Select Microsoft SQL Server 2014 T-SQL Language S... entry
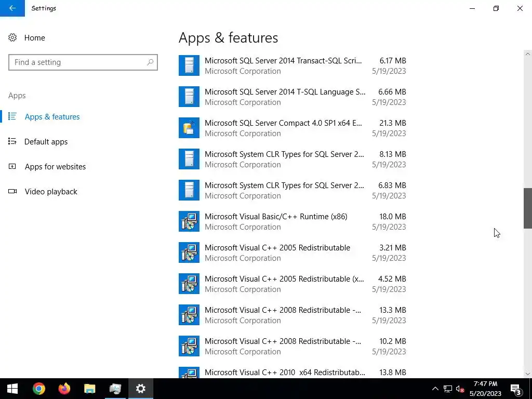The height and width of the screenshot is (399, 532). pyautogui.click(x=292, y=97)
